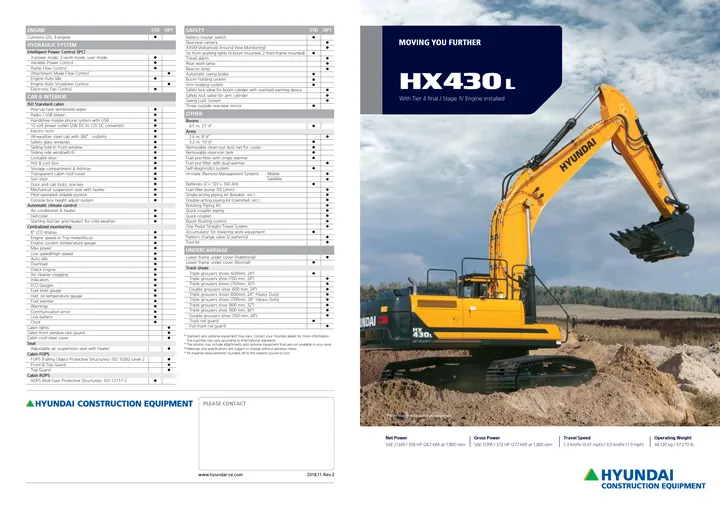Select the Rearview camera row
Image resolution: width=720 pixels, height=509 pixels.
point(259,42)
